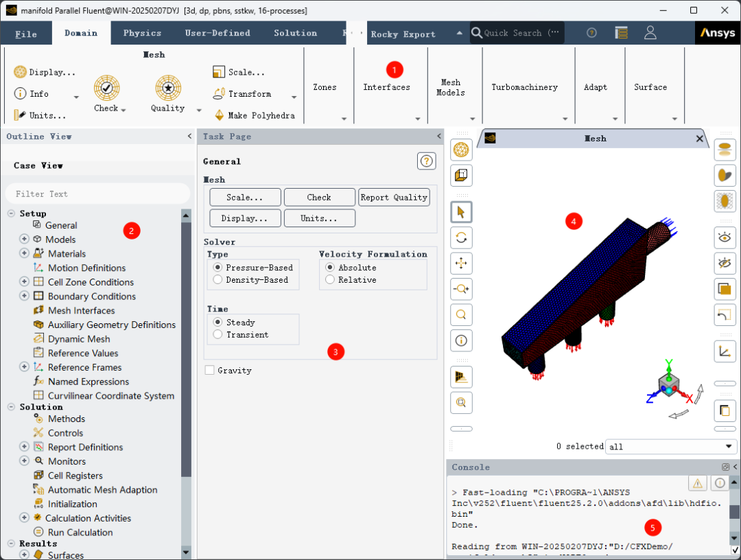
Task: Open the File menu
Action: tap(26, 34)
